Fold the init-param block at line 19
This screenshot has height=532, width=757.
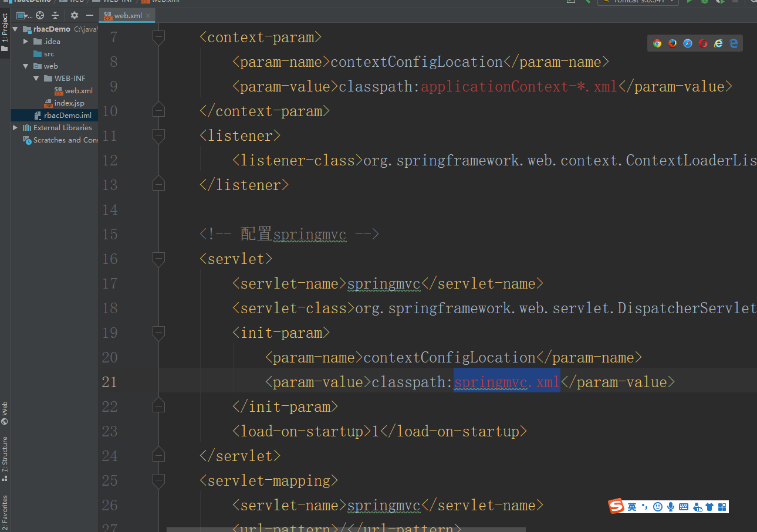pos(158,333)
